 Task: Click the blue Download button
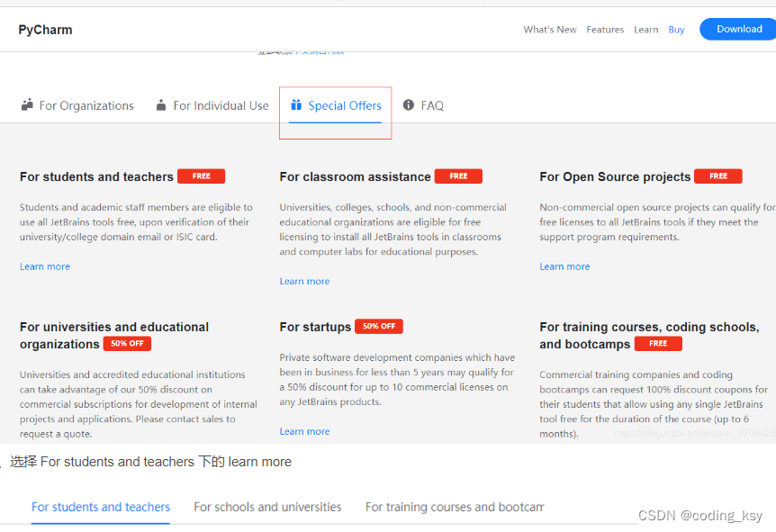(739, 29)
